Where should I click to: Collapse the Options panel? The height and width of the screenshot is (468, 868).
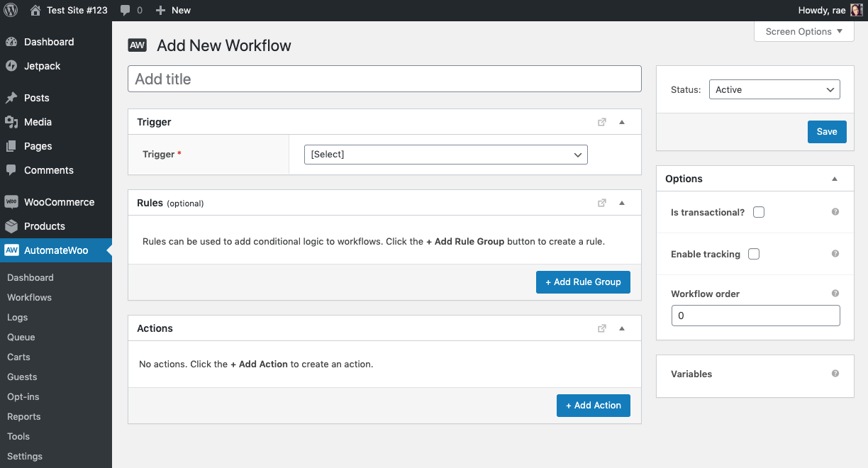pyautogui.click(x=835, y=179)
